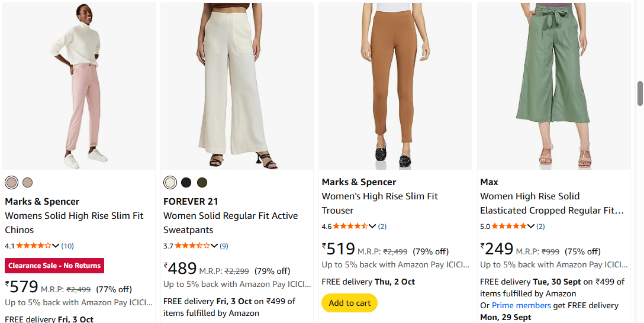Viewport: 644px width, 323px height.
Task: Add Marks & Spencer Trouser to cart
Action: [x=350, y=303]
